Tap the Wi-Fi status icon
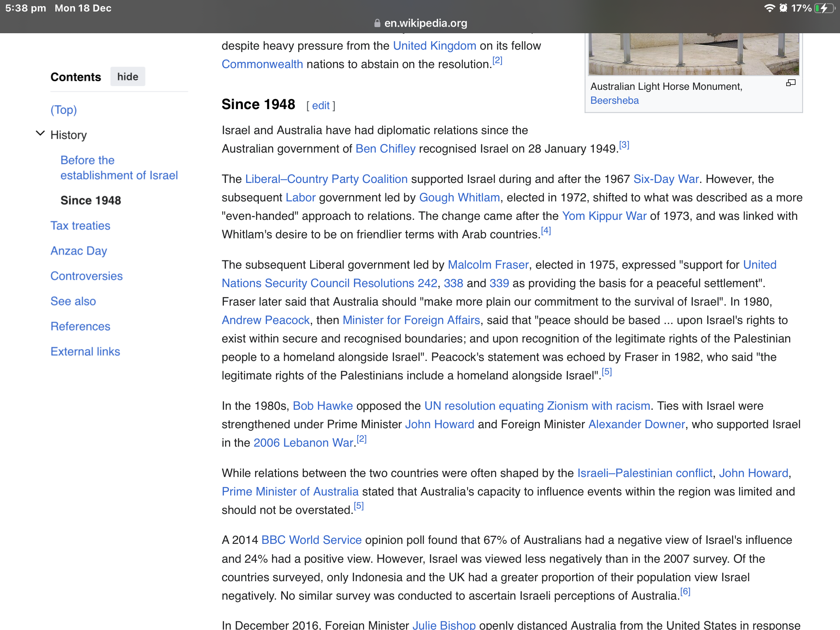Image resolution: width=840 pixels, height=630 pixels. pos(769,8)
